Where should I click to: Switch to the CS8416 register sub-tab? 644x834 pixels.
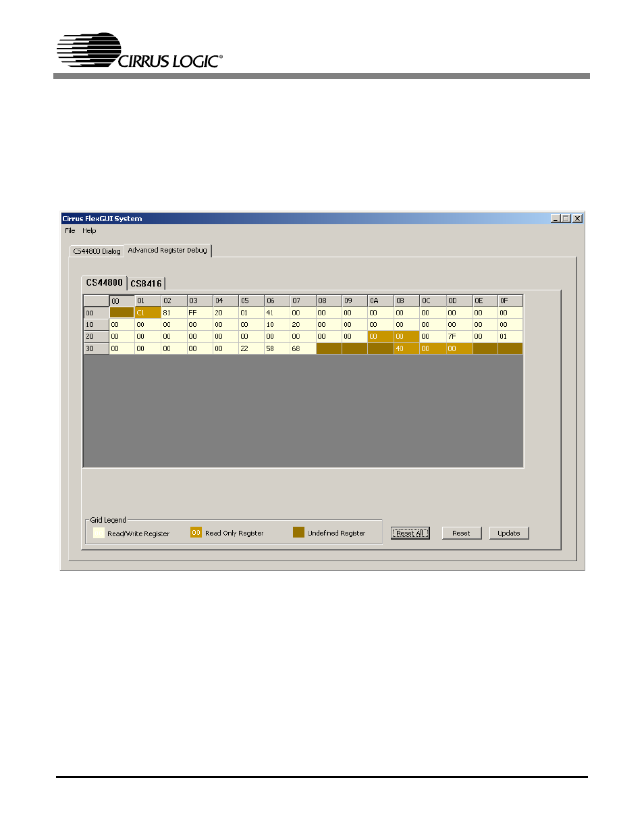[146, 284]
